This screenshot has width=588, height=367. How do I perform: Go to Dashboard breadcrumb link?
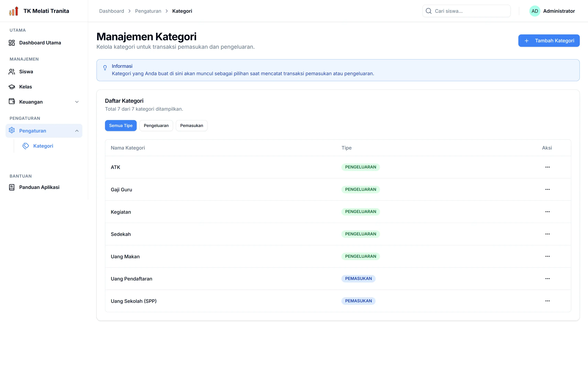pos(112,11)
